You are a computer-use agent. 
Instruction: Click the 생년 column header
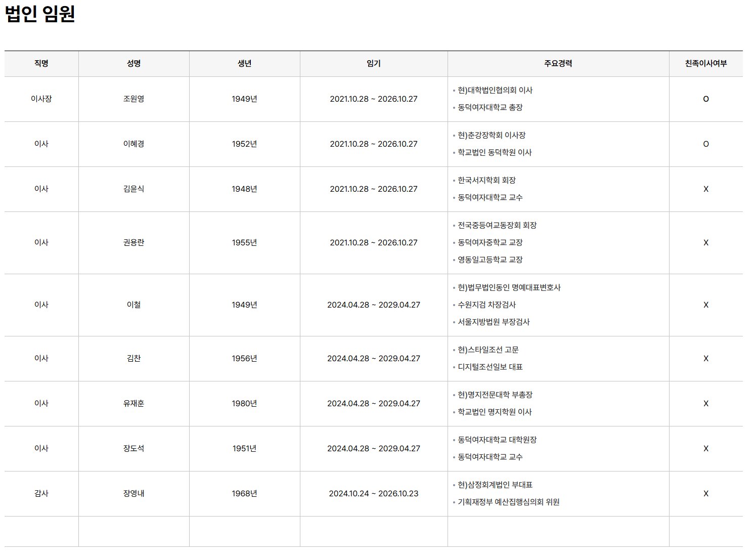tap(244, 64)
